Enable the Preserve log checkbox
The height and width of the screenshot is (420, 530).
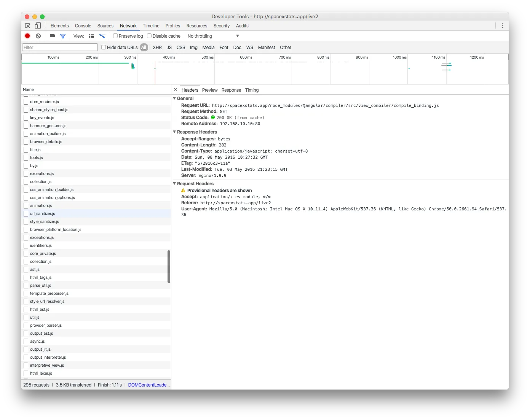(x=115, y=36)
